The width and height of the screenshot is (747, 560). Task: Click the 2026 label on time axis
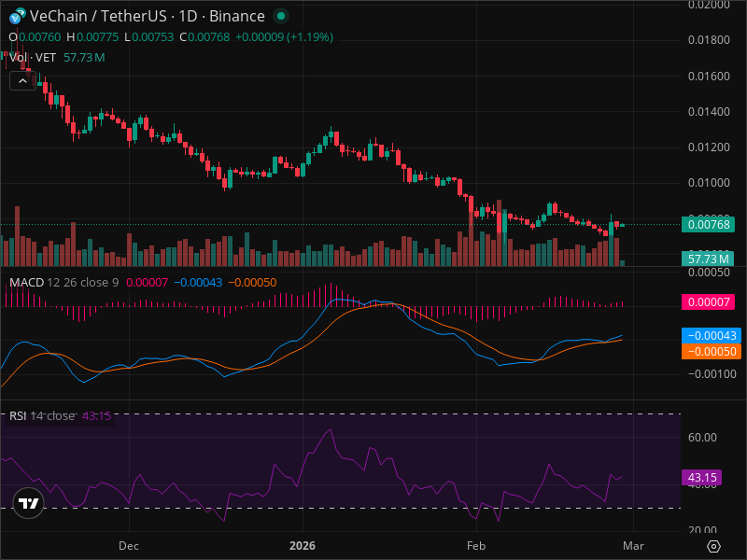[x=303, y=546]
